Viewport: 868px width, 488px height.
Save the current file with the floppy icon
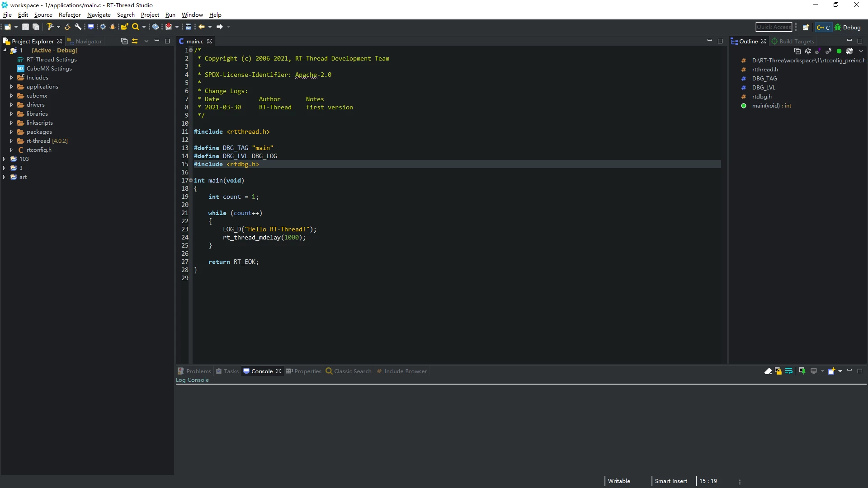point(26,27)
